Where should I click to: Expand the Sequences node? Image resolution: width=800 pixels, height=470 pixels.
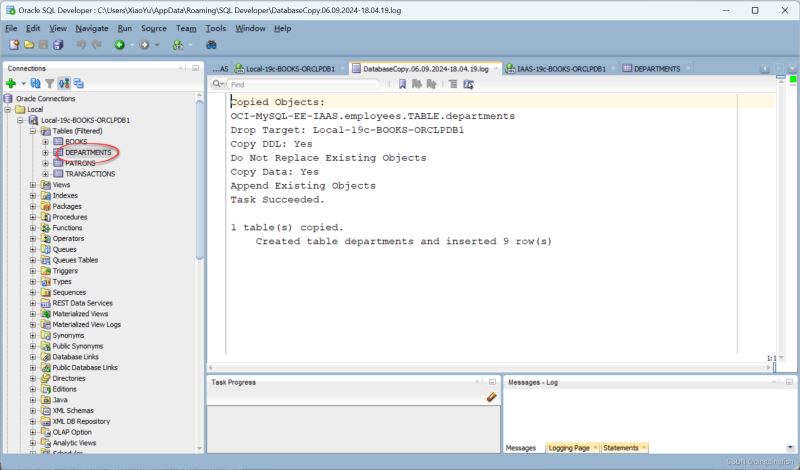coord(33,292)
